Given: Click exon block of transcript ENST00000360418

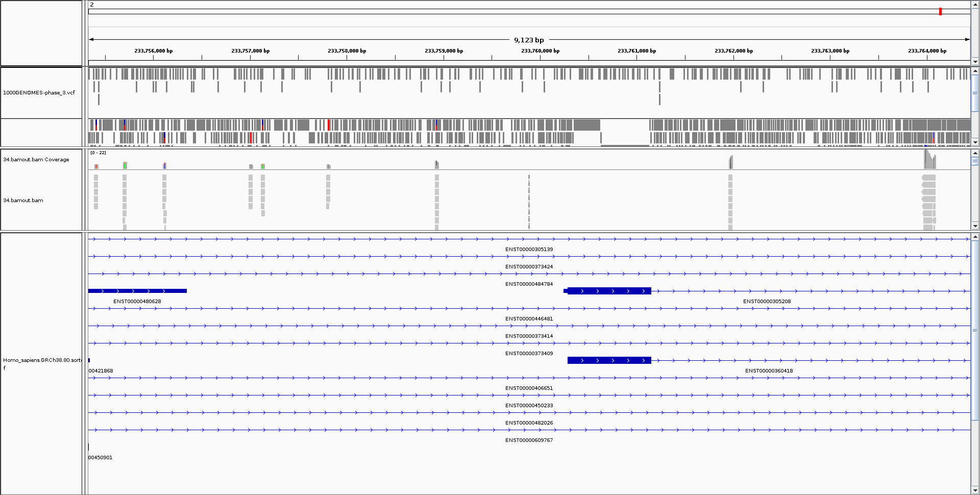Looking at the screenshot, I should (x=609, y=360).
